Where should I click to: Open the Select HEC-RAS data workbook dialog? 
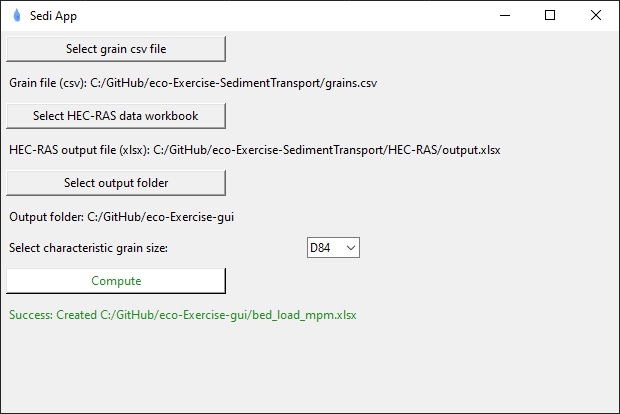[116, 116]
